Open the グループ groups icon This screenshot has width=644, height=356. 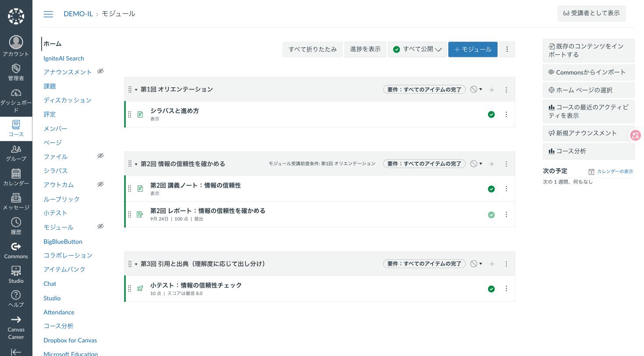click(16, 149)
